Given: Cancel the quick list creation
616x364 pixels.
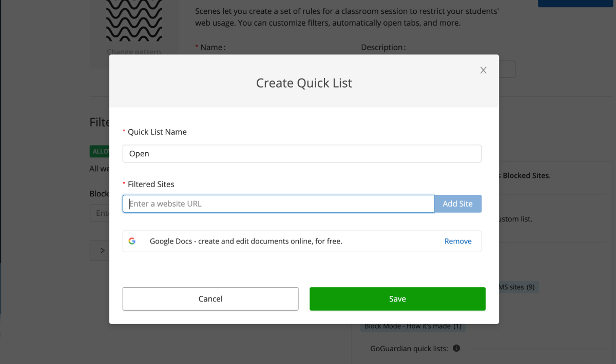Looking at the screenshot, I should tap(210, 299).
